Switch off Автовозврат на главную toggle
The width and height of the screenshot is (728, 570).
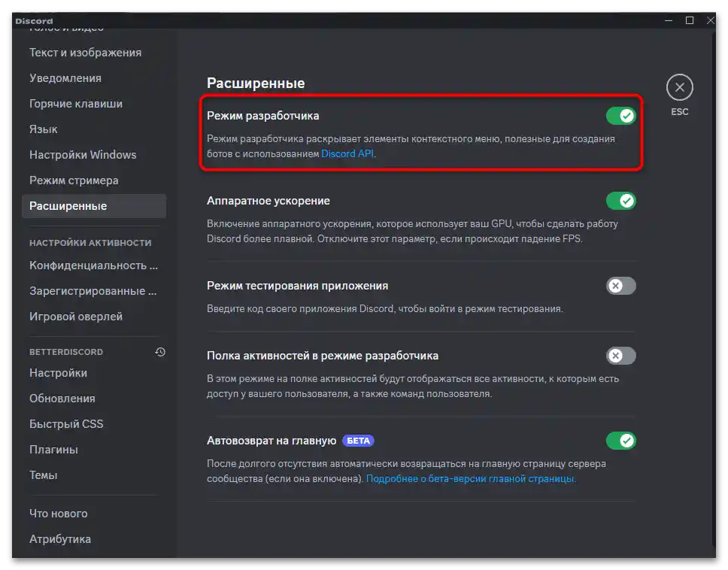(620, 441)
